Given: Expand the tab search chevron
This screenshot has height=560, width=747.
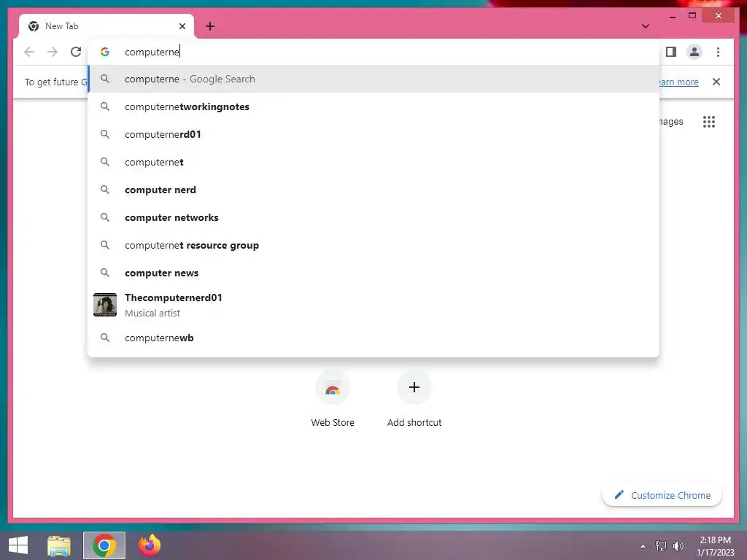Looking at the screenshot, I should (x=645, y=26).
